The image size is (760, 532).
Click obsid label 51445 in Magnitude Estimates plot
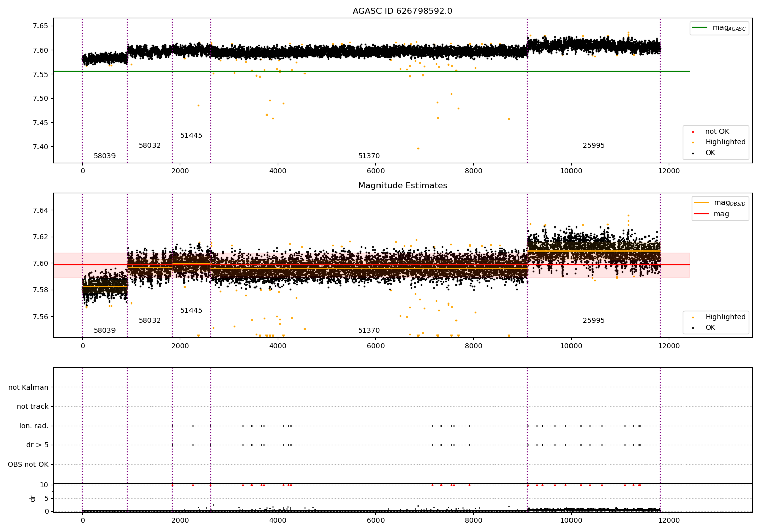click(x=191, y=311)
